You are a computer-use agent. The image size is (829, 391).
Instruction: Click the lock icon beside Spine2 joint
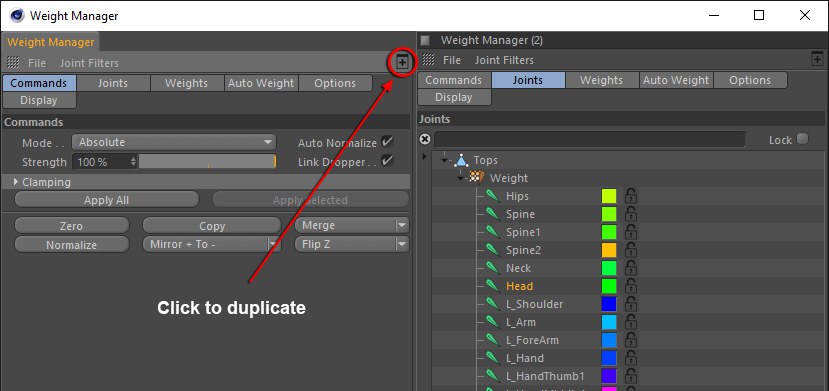pyautogui.click(x=630, y=250)
